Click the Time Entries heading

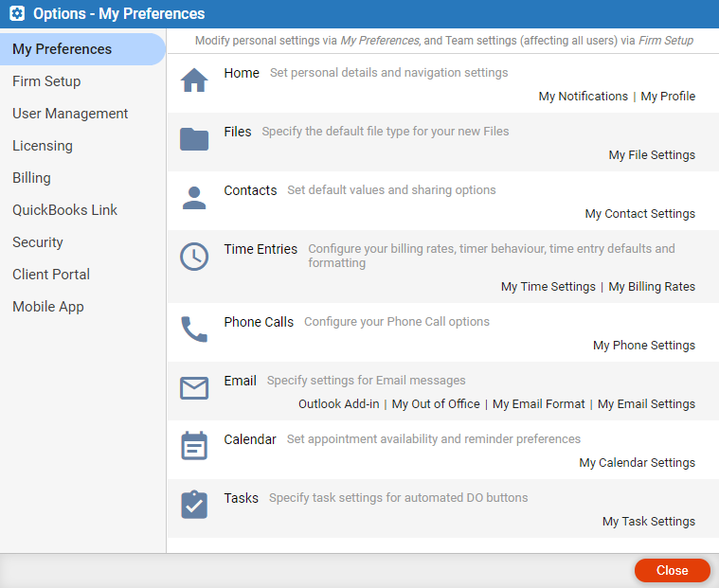[261, 249]
